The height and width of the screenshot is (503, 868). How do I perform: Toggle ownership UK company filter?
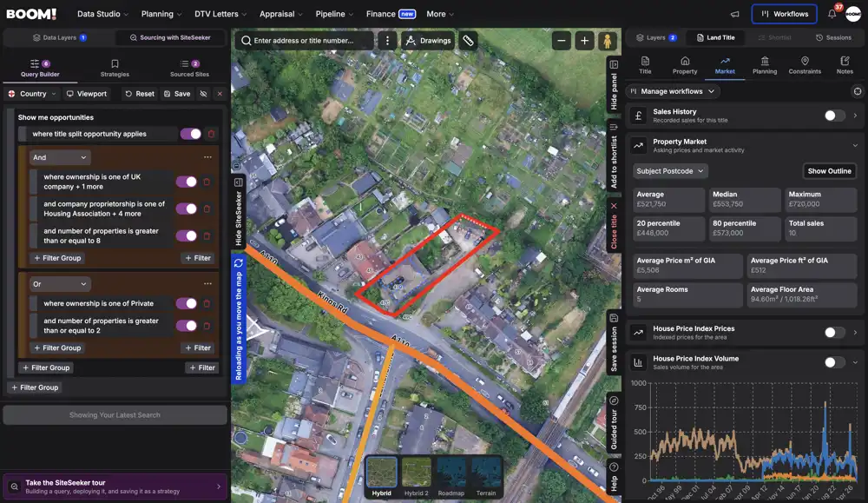click(187, 182)
